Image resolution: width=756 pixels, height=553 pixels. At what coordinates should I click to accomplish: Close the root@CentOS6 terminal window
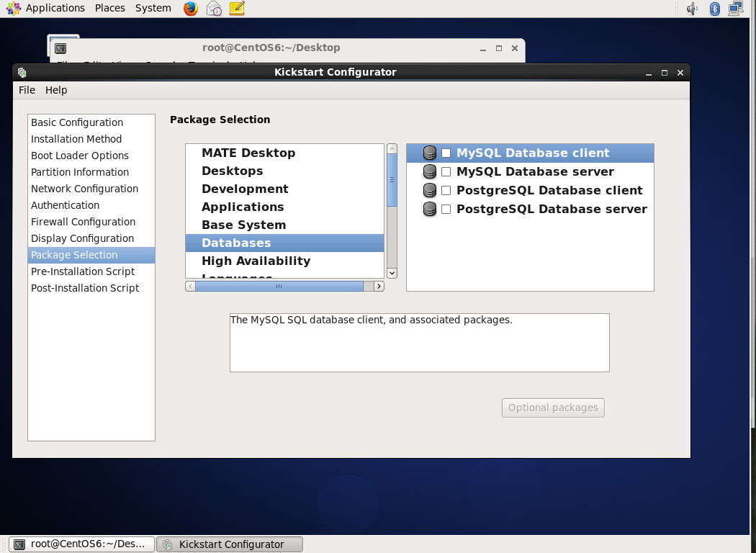click(x=515, y=48)
